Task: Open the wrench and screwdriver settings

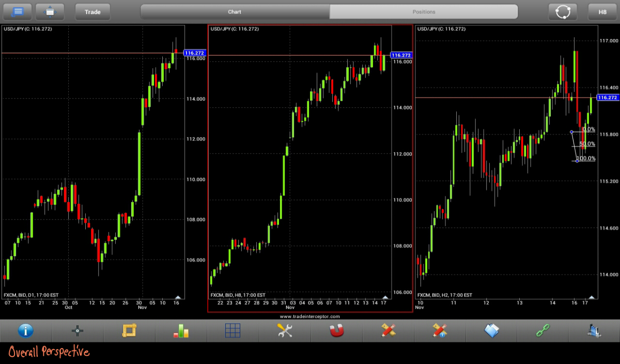Action: point(285,330)
